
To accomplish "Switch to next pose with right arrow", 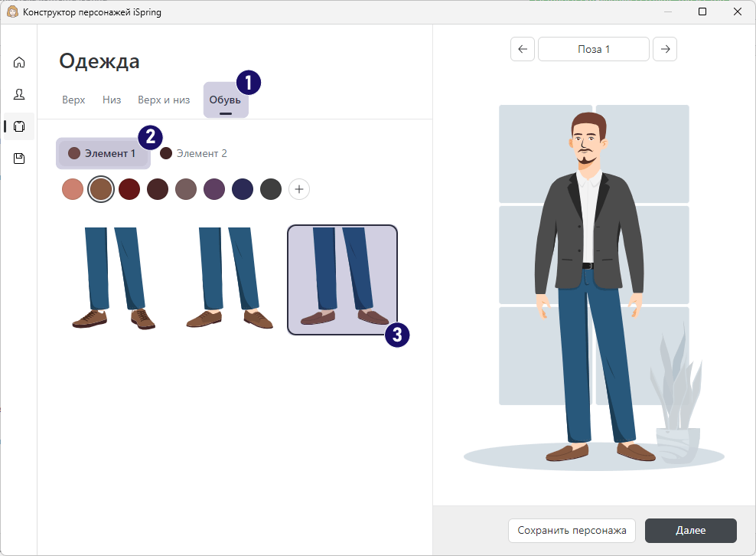I will click(664, 49).
